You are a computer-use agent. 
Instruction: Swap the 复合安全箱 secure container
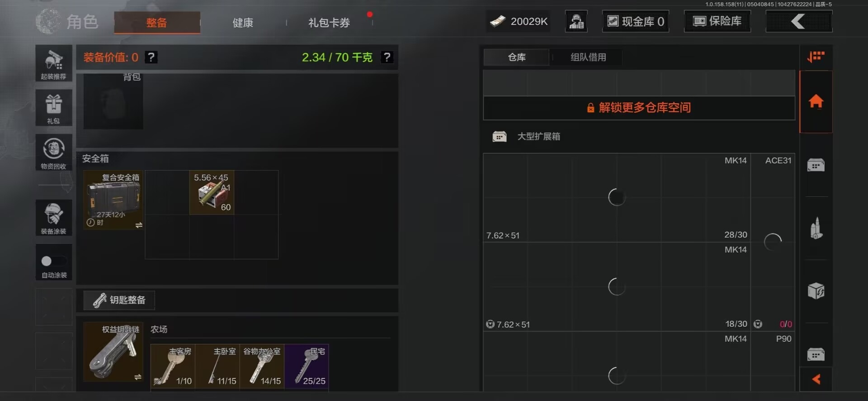pos(139,225)
